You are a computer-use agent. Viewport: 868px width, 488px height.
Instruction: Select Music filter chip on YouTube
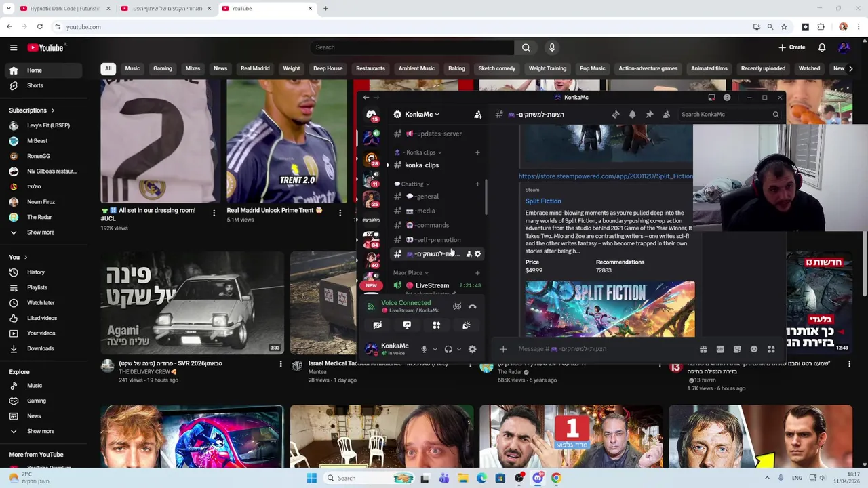(x=132, y=68)
